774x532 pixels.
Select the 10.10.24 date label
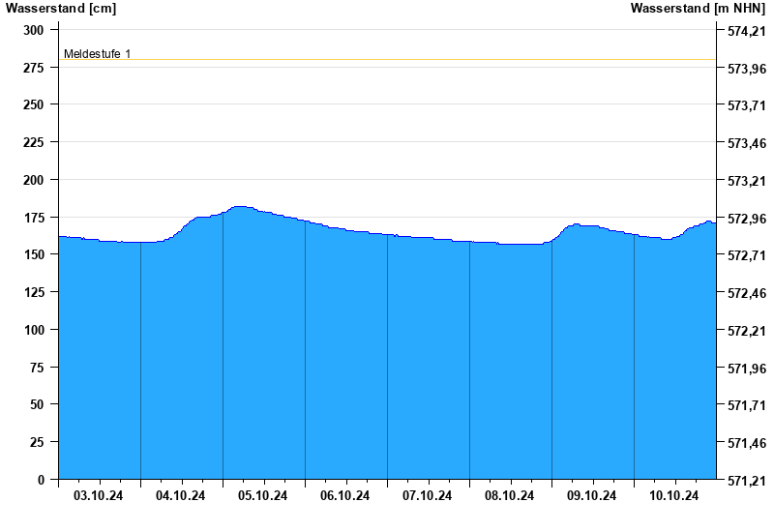tap(674, 496)
